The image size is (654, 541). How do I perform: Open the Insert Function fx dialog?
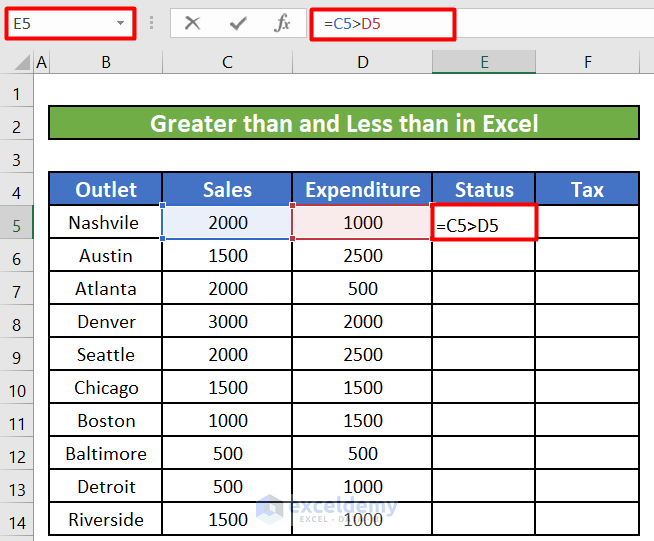(282, 23)
